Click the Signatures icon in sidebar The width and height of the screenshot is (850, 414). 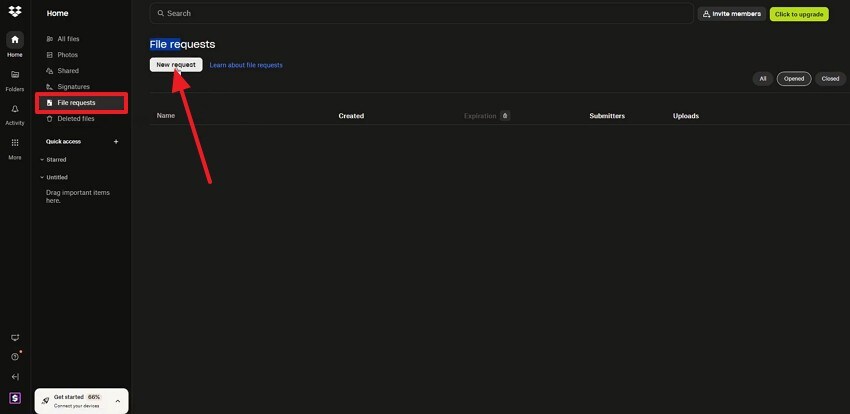click(50, 87)
